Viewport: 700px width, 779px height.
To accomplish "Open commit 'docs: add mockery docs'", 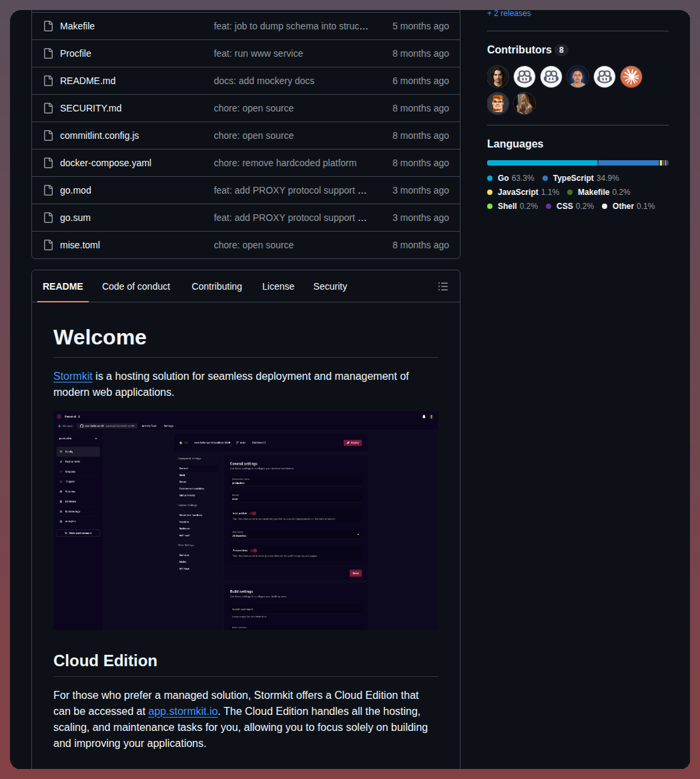I will click(264, 81).
